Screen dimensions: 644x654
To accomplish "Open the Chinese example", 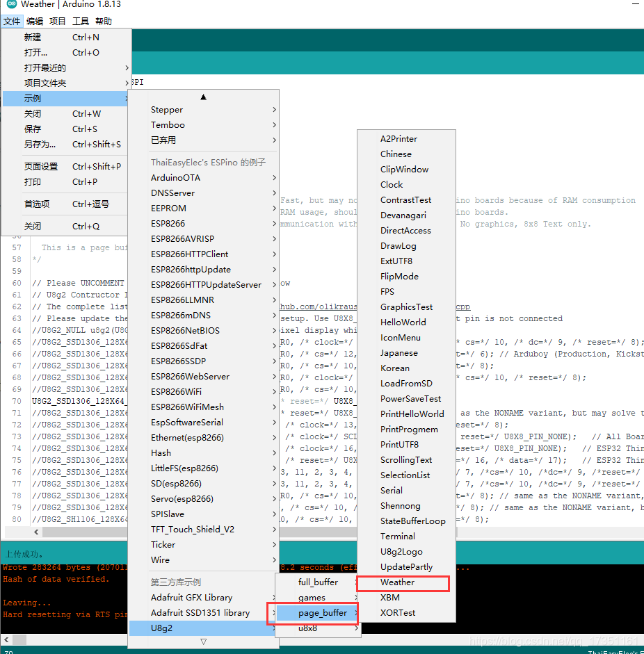I will [x=406, y=154].
